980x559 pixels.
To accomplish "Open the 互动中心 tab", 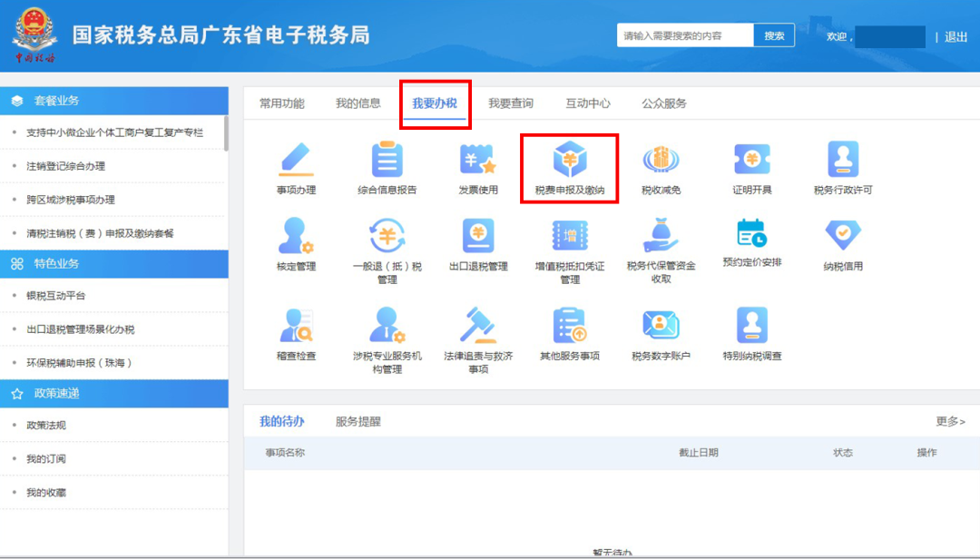I will [x=587, y=103].
